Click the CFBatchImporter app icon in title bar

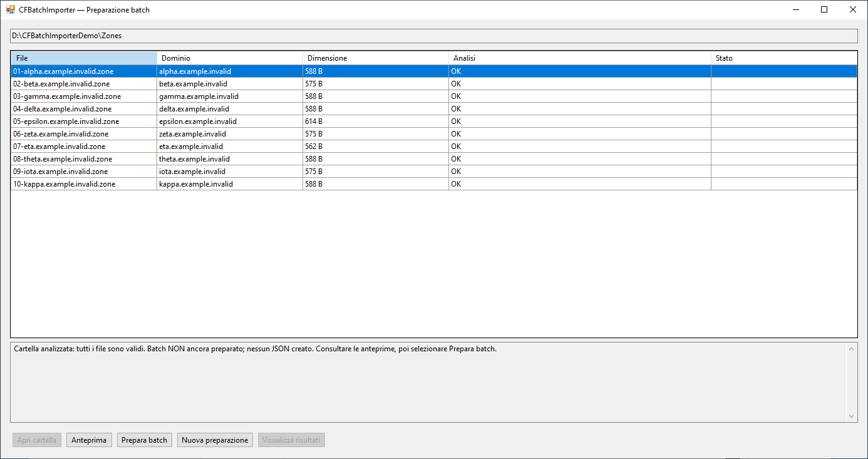(11, 10)
